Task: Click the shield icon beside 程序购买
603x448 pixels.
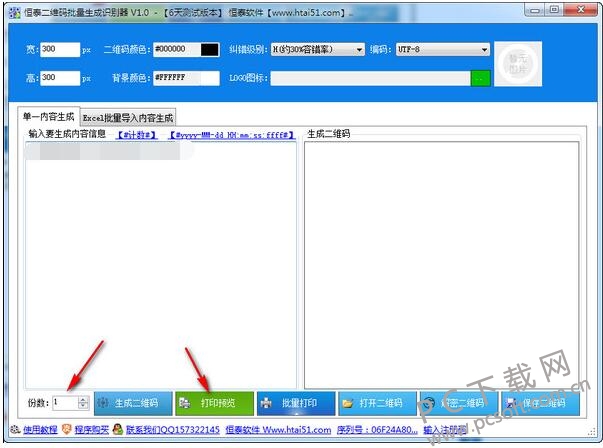Action: [67, 429]
